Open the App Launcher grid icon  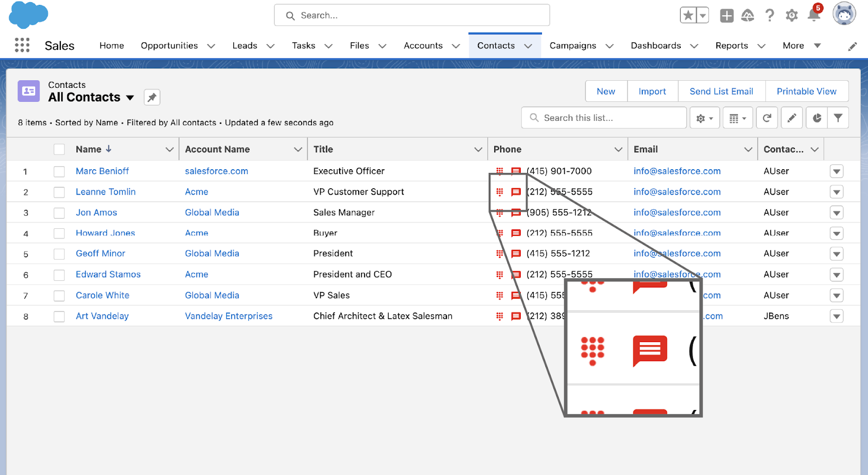22,45
